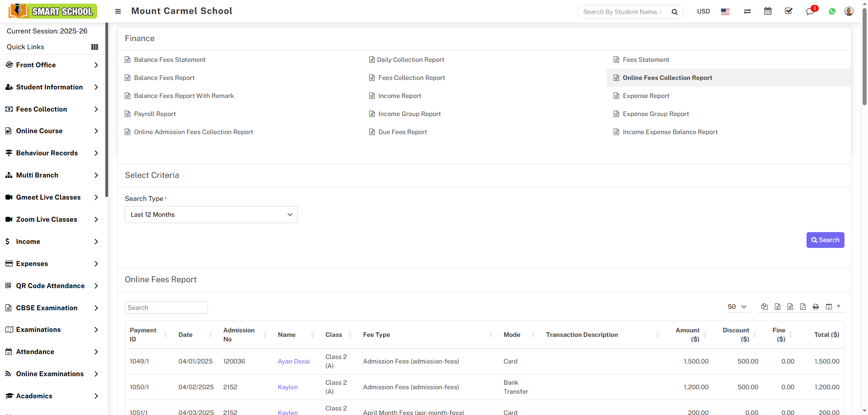The image size is (868, 415).
Task: Open the calendar icon in header
Action: (768, 11)
